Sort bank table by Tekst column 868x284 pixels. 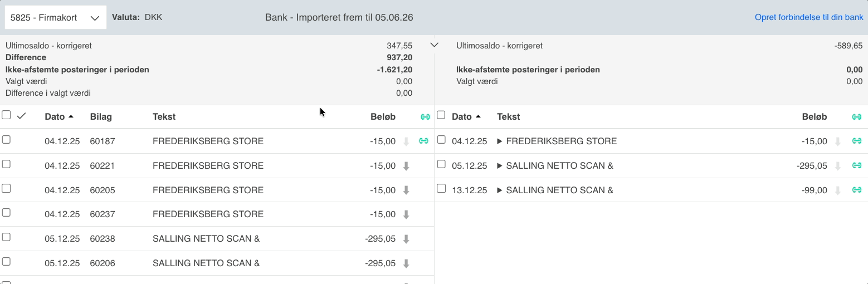coord(509,117)
